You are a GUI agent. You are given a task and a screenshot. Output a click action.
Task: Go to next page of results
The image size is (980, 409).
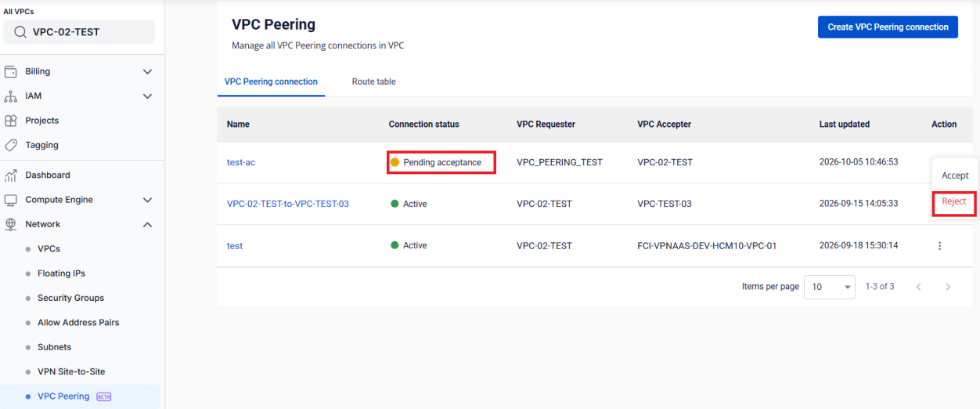pyautogui.click(x=948, y=288)
